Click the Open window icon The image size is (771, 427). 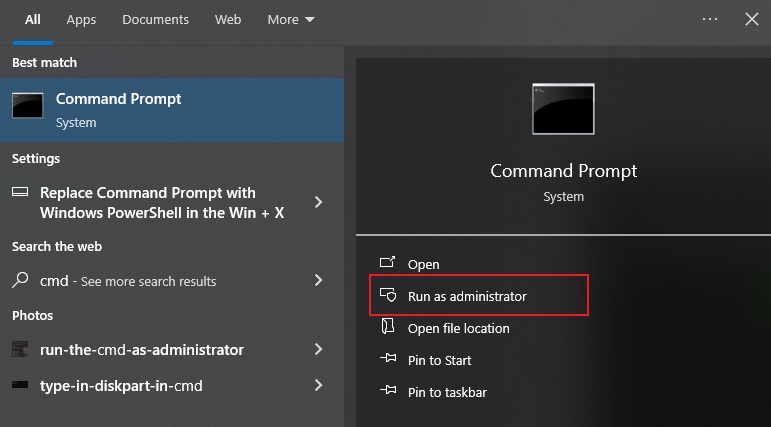pos(387,262)
